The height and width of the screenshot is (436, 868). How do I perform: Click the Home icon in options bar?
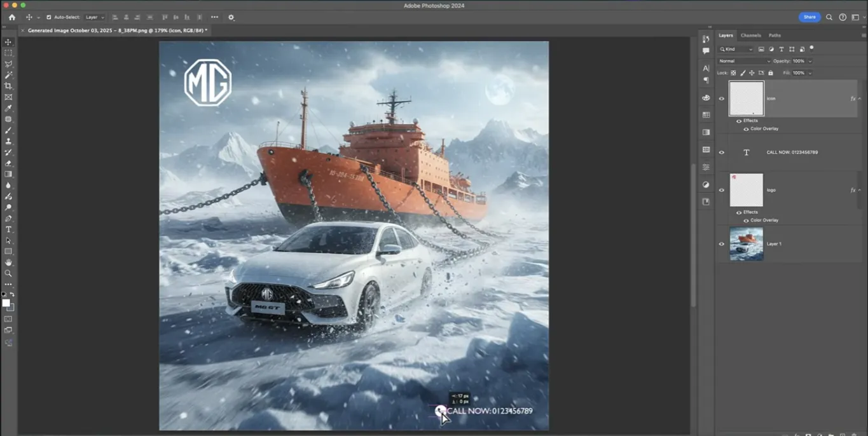[11, 17]
